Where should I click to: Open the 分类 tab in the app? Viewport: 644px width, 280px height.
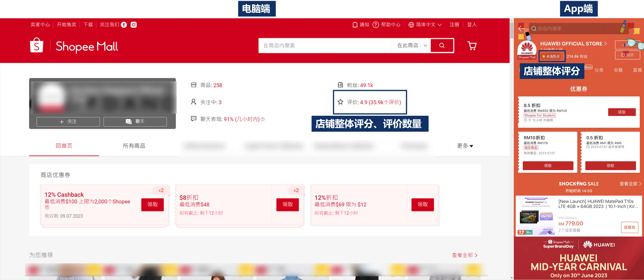pos(599,70)
